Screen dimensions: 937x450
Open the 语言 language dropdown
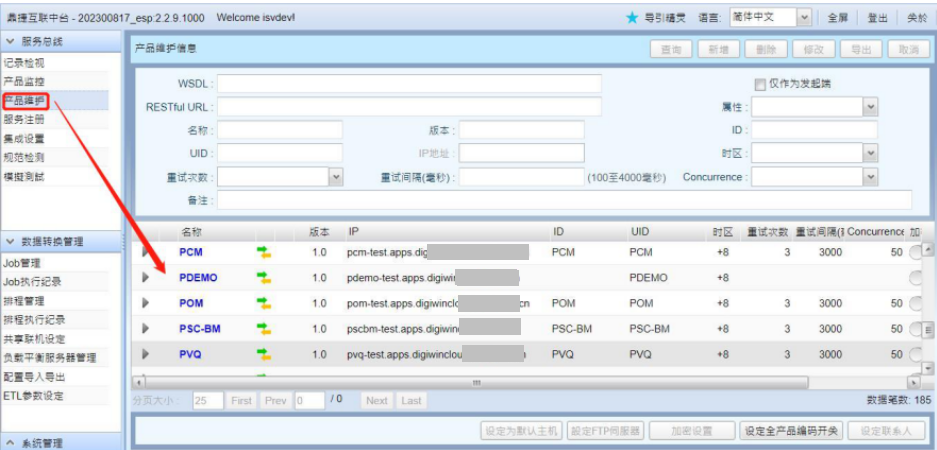tap(804, 18)
